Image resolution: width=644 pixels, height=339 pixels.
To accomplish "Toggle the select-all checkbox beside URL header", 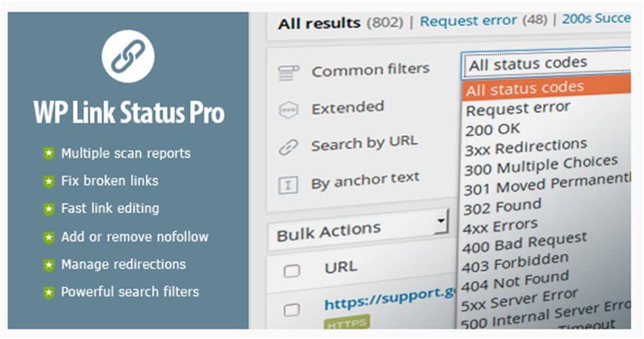I will tap(292, 271).
